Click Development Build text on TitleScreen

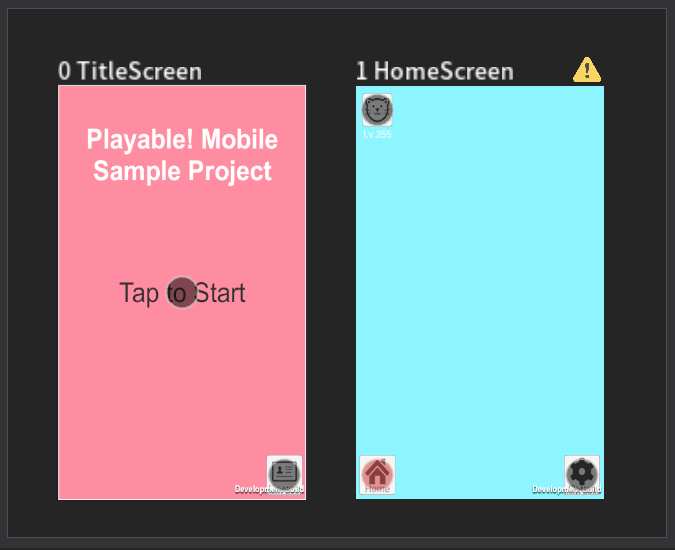click(269, 489)
